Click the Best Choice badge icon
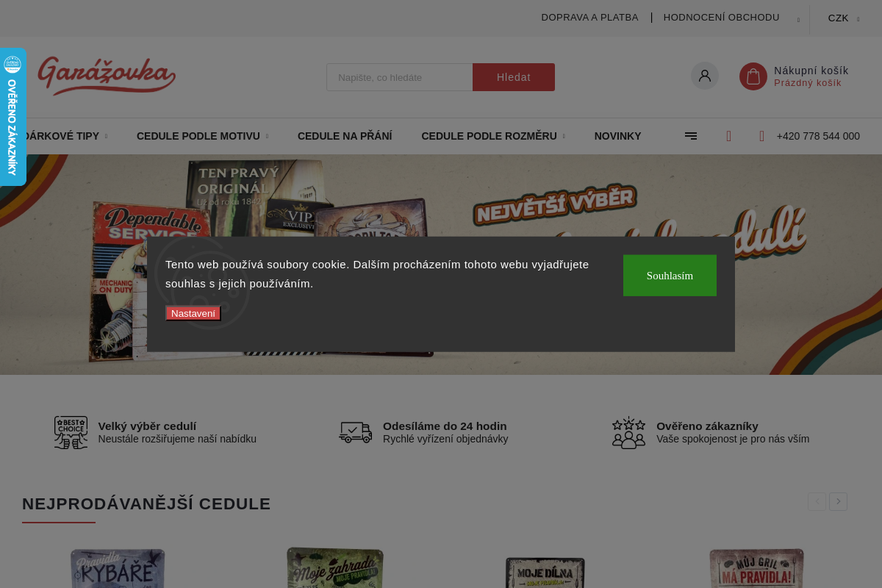 pos(71,432)
